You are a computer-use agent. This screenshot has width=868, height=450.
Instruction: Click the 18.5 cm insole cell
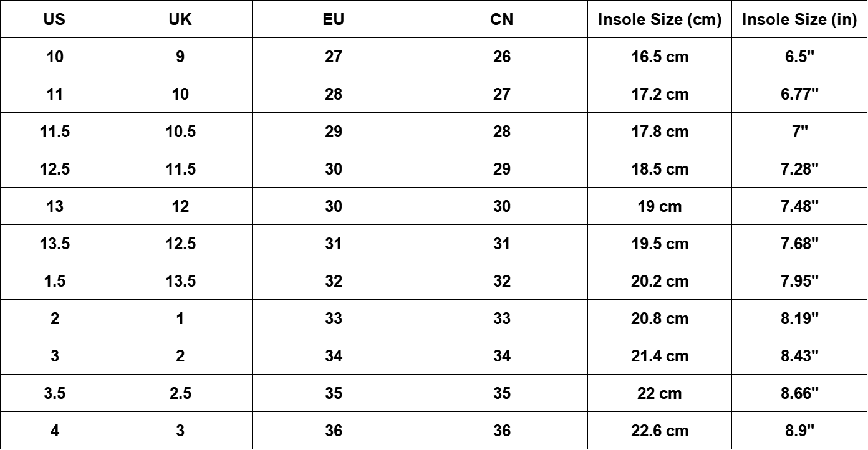pos(660,169)
